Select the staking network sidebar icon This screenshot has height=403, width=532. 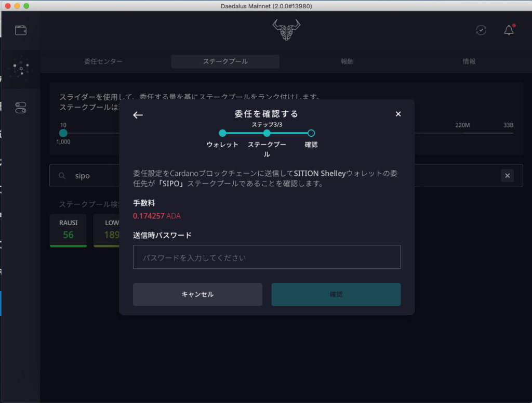[21, 69]
